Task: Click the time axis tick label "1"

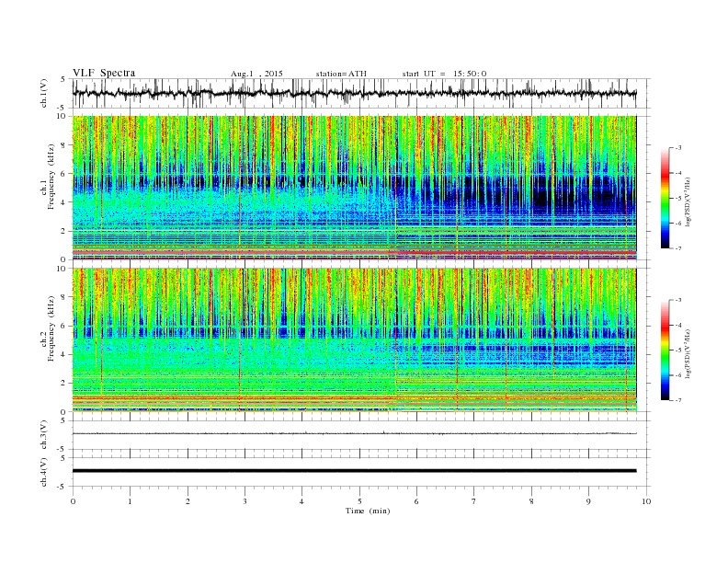Action: coord(130,501)
